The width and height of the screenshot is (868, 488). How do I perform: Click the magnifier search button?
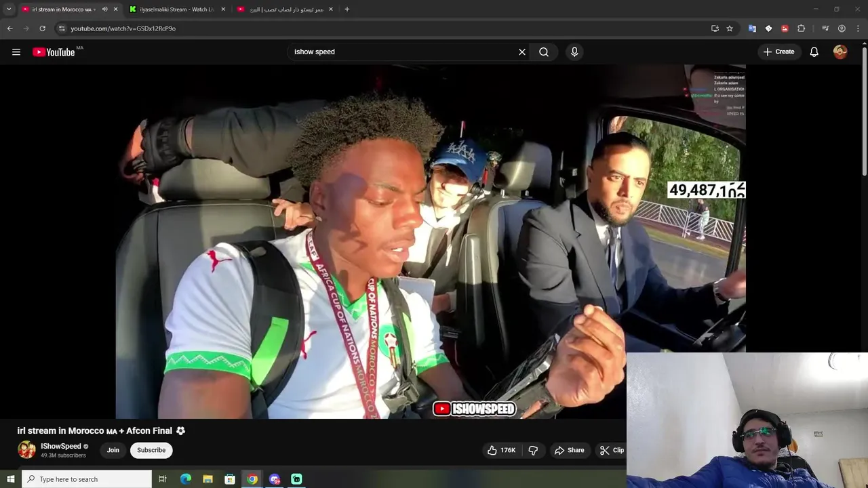(544, 52)
